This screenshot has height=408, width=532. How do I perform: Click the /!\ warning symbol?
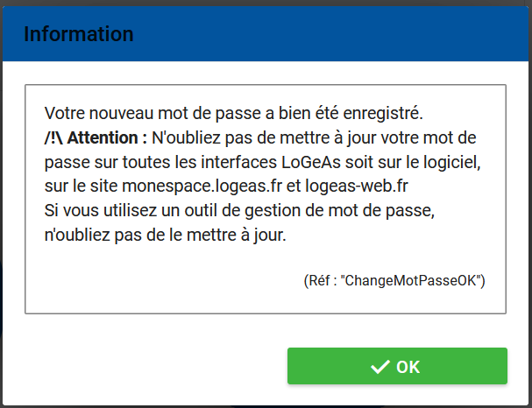point(53,137)
